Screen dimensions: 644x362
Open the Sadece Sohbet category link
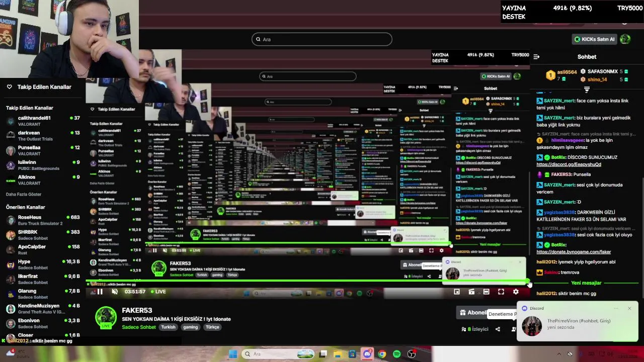click(139, 327)
